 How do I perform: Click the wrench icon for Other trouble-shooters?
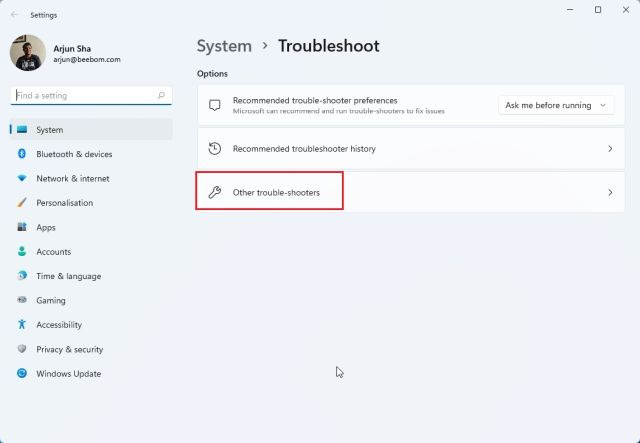click(x=215, y=192)
